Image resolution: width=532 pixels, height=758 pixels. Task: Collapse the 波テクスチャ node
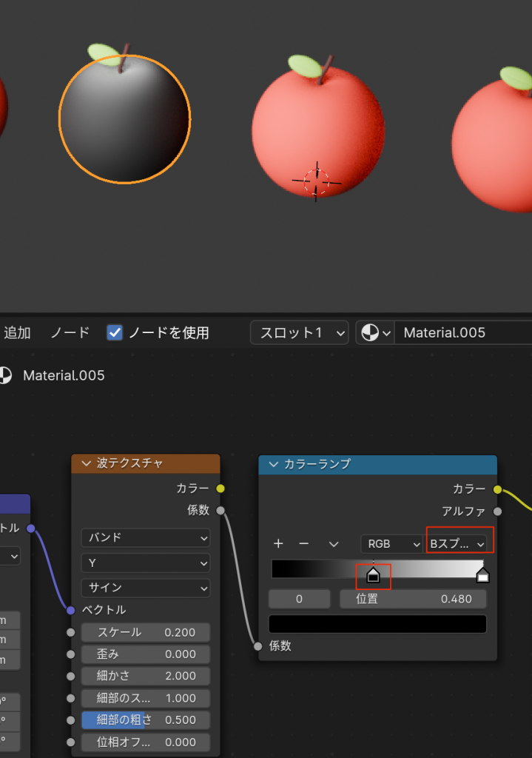86,463
